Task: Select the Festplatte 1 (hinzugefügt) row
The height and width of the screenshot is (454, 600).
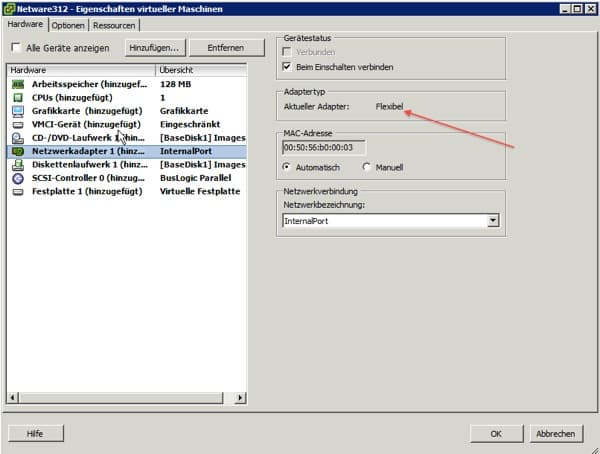Action: pos(127,191)
